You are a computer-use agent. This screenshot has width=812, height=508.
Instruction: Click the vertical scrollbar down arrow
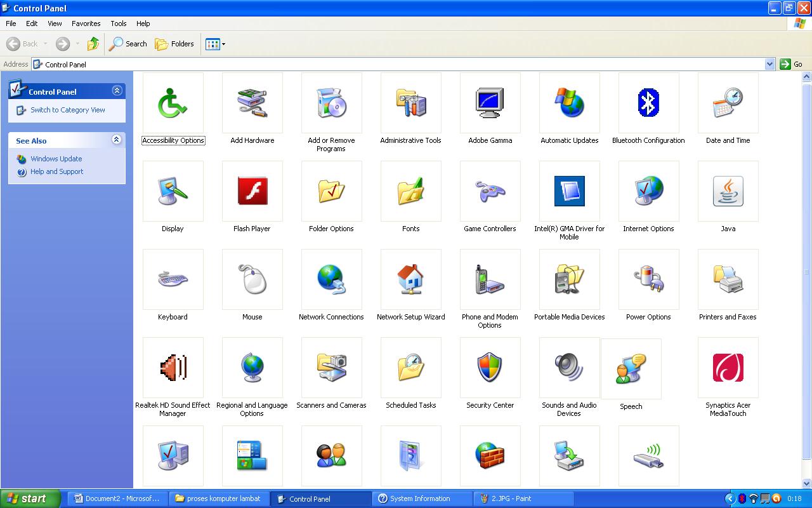[806, 483]
